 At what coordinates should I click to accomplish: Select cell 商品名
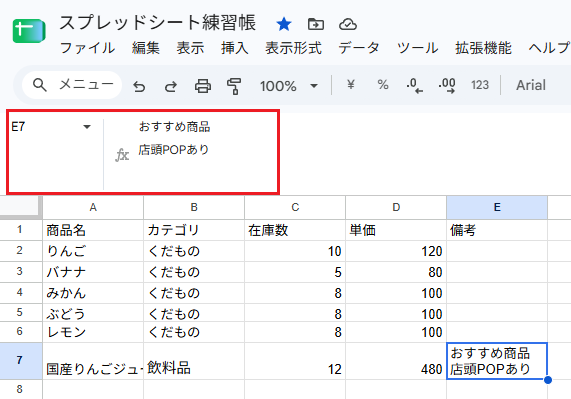[x=93, y=230]
